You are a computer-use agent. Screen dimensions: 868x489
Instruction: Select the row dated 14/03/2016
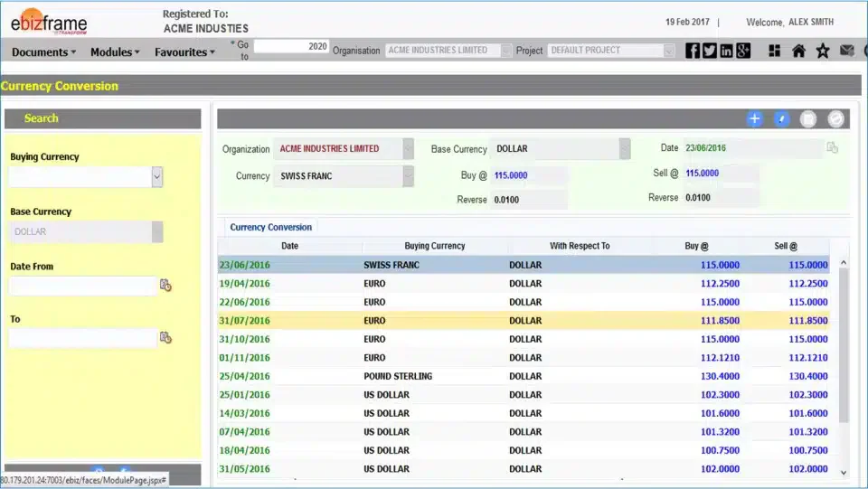tap(524, 413)
